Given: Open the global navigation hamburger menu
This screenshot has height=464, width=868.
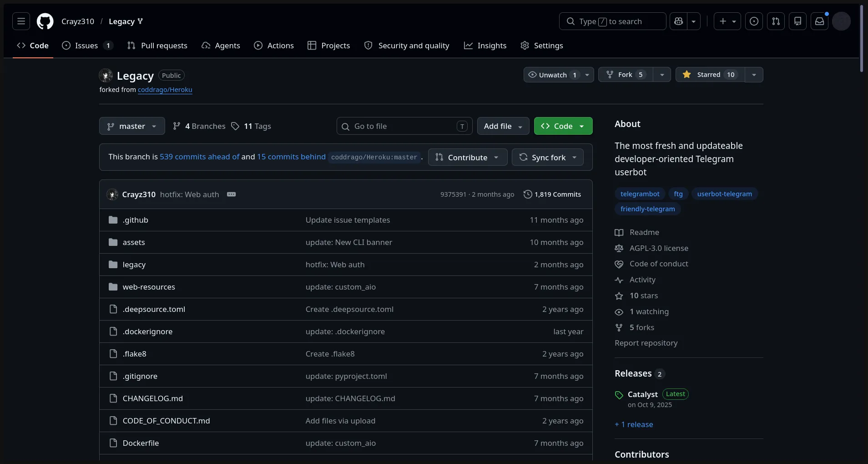Looking at the screenshot, I should [x=21, y=21].
